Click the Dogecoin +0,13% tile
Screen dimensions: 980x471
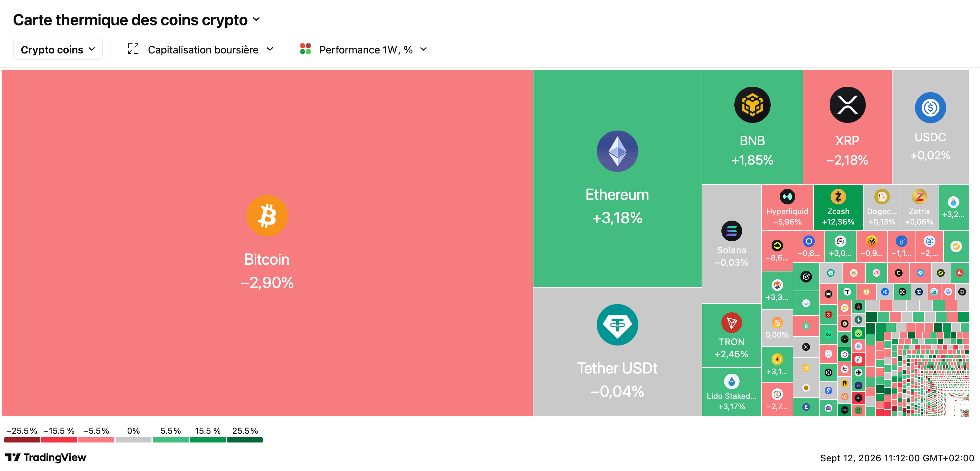[x=881, y=208]
